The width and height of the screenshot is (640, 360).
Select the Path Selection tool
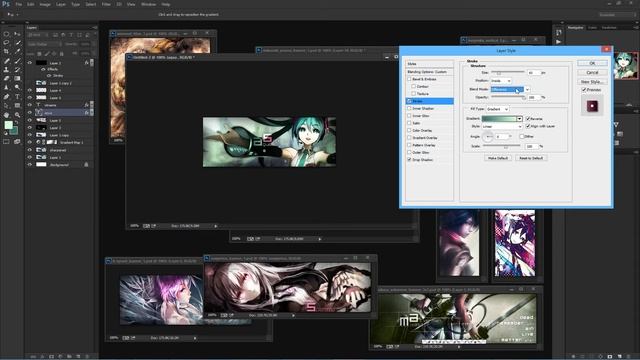click(6, 106)
